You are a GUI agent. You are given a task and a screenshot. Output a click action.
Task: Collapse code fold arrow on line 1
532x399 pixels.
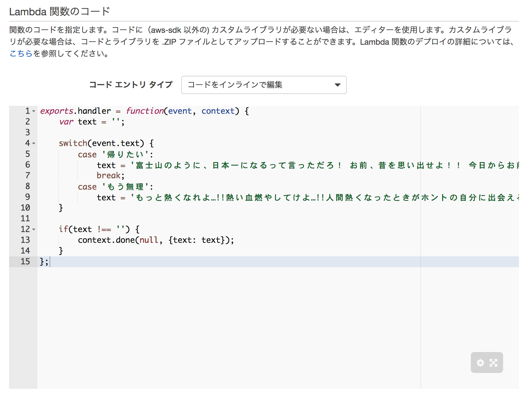34,111
